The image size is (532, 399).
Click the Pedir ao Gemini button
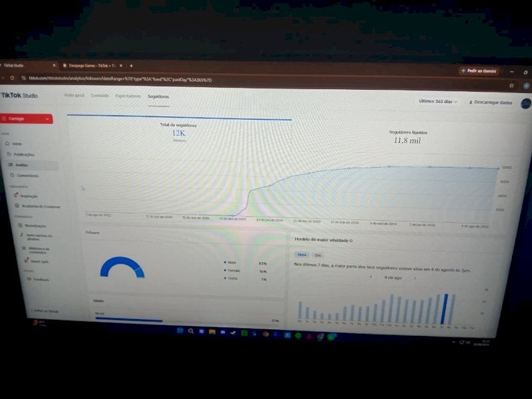click(479, 71)
